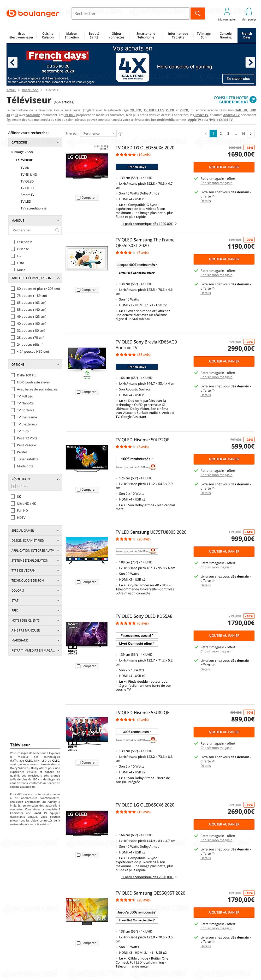
Task: Open the TV Image Son menu
Action: 204,35
